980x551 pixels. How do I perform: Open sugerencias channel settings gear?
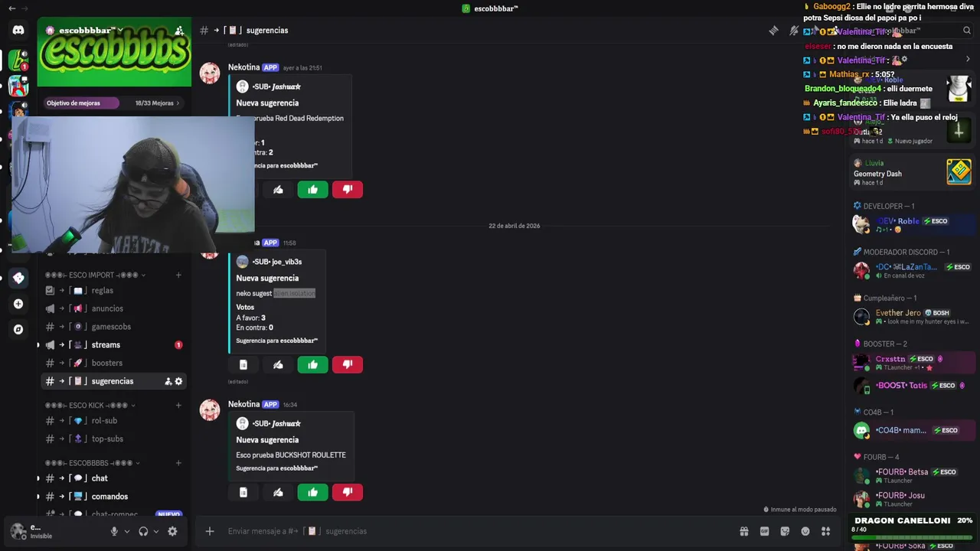pos(179,381)
